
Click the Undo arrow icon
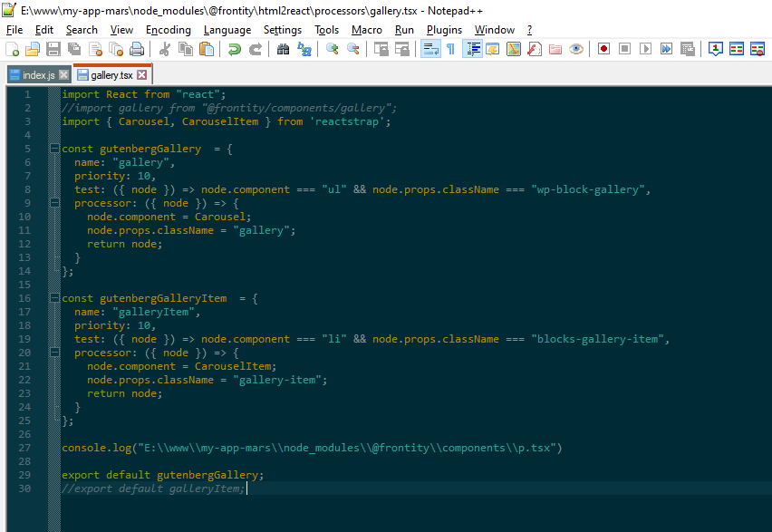[235, 49]
